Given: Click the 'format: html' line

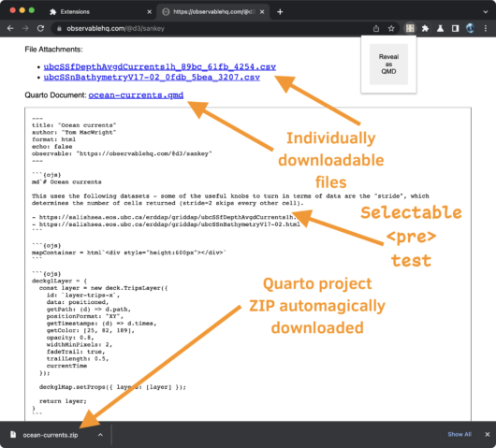Looking at the screenshot, I should click(53, 139).
